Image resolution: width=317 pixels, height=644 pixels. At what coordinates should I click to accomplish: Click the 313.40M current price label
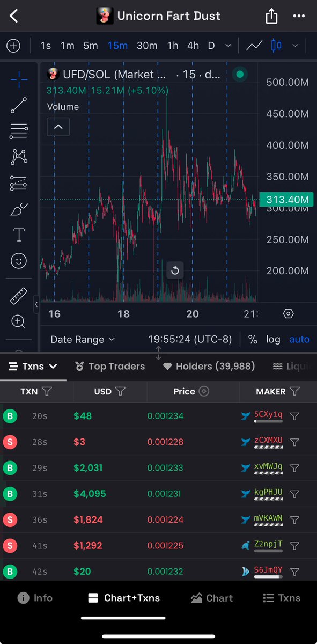pos(287,200)
